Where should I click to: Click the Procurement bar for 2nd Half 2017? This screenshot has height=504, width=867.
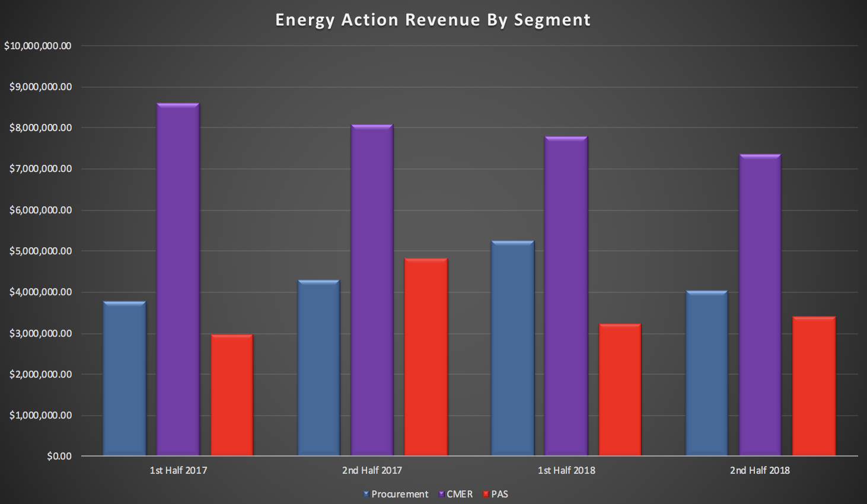coord(319,368)
